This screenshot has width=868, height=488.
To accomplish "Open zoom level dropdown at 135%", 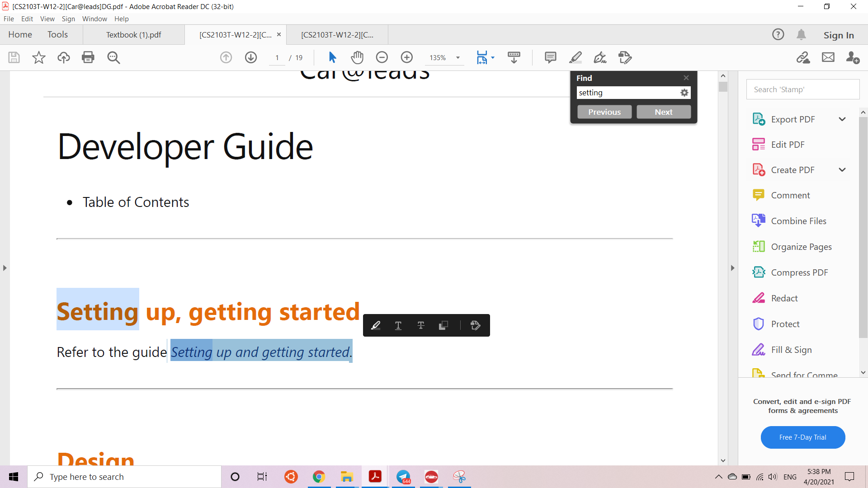I will (x=458, y=58).
